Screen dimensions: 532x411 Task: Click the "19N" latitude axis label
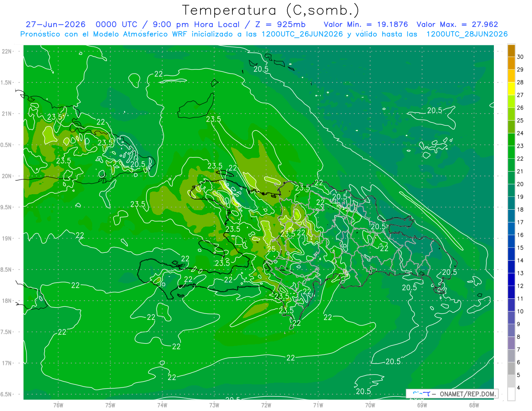(x=6, y=239)
